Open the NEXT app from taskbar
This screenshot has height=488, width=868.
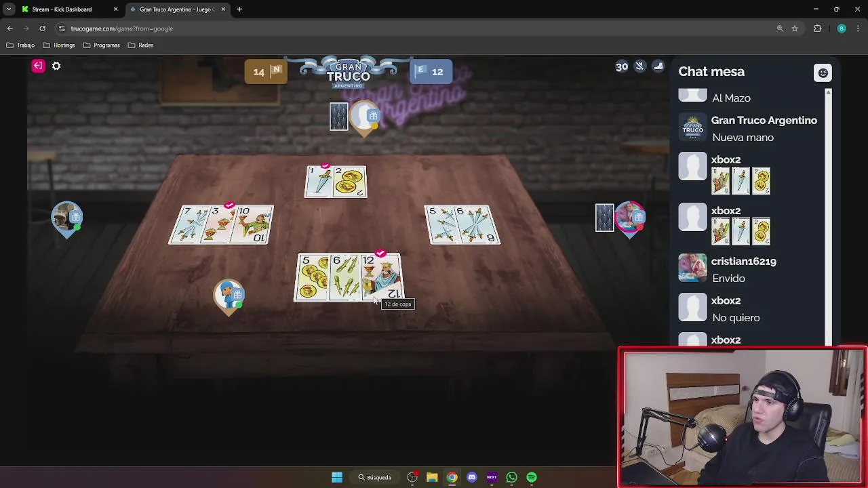pos(492,477)
